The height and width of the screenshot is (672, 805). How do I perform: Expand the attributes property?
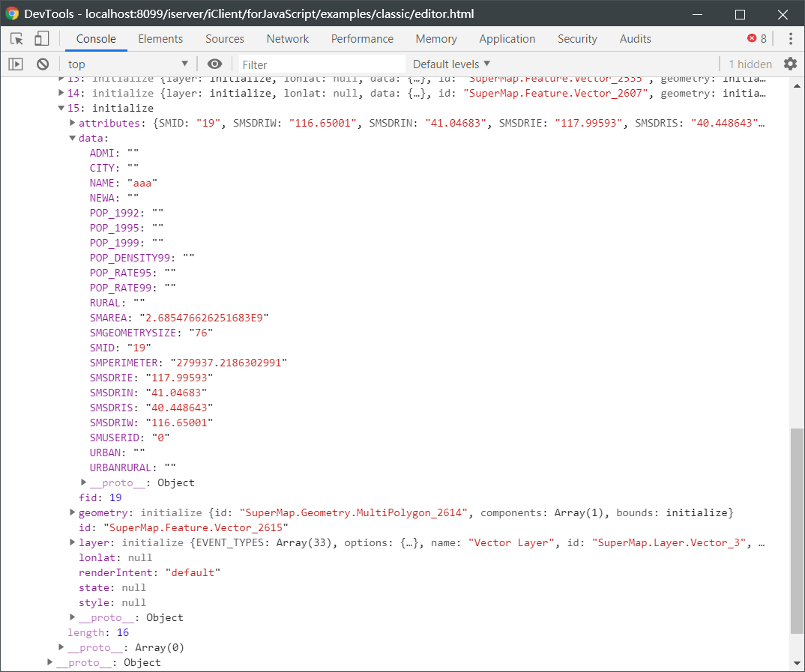pyautogui.click(x=73, y=123)
